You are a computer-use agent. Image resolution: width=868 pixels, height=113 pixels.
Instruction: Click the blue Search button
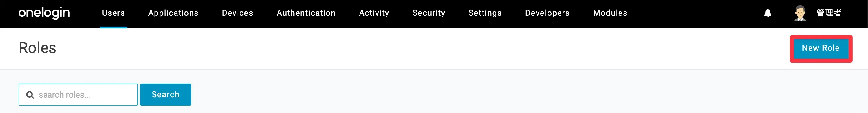point(165,94)
